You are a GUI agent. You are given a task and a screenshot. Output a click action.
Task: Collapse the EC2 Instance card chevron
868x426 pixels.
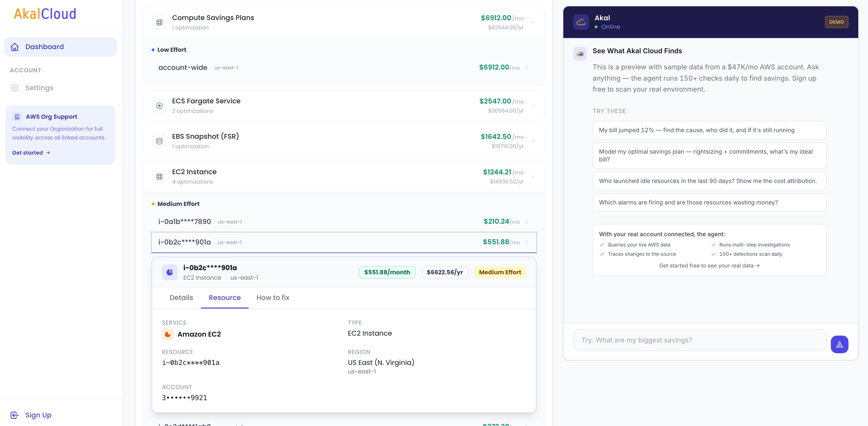click(x=533, y=177)
